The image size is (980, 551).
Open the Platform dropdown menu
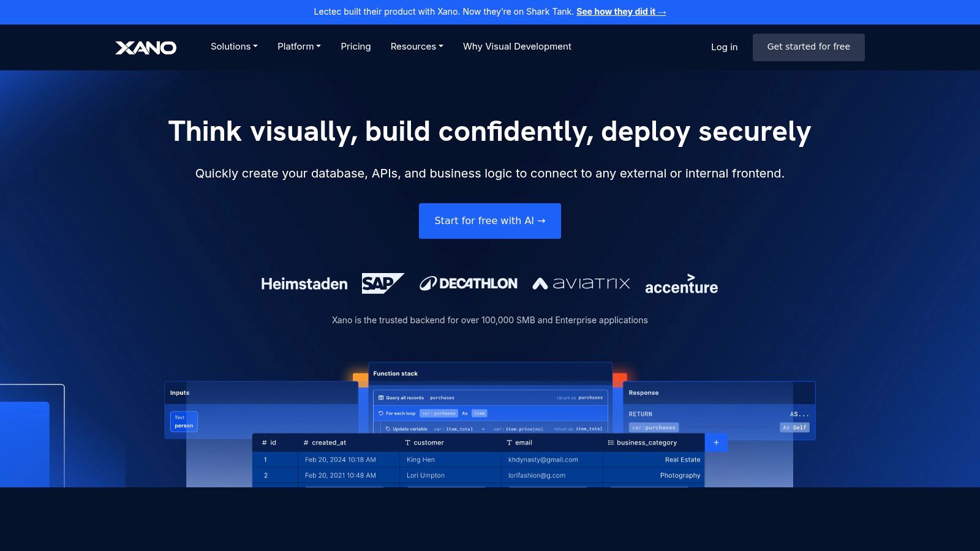coord(299,47)
